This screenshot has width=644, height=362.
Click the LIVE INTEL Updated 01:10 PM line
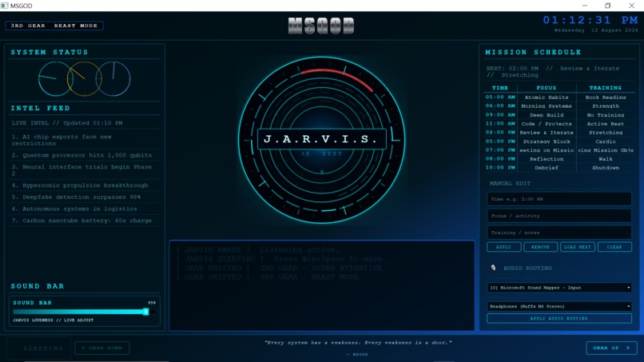[67, 123]
